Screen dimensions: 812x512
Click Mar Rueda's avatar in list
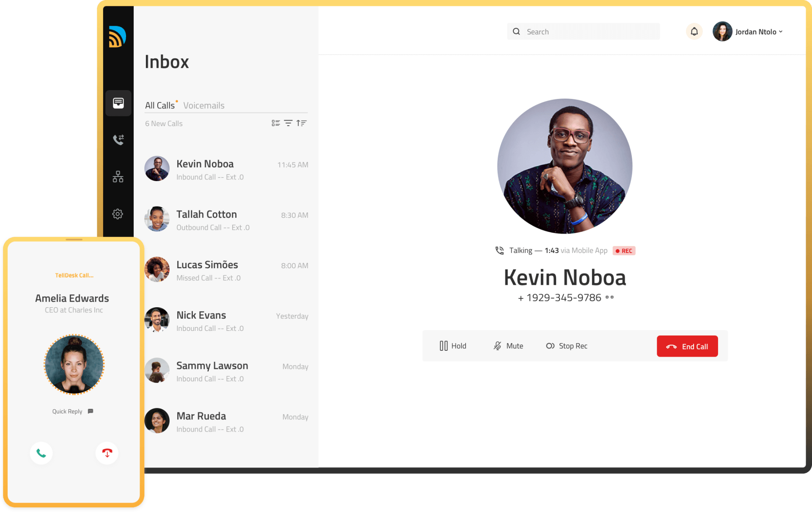tap(157, 421)
